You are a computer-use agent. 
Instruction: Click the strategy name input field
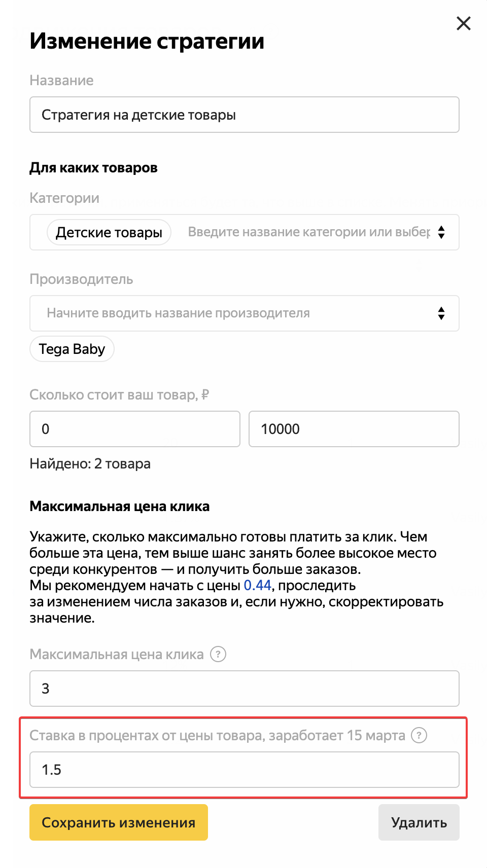point(244,115)
